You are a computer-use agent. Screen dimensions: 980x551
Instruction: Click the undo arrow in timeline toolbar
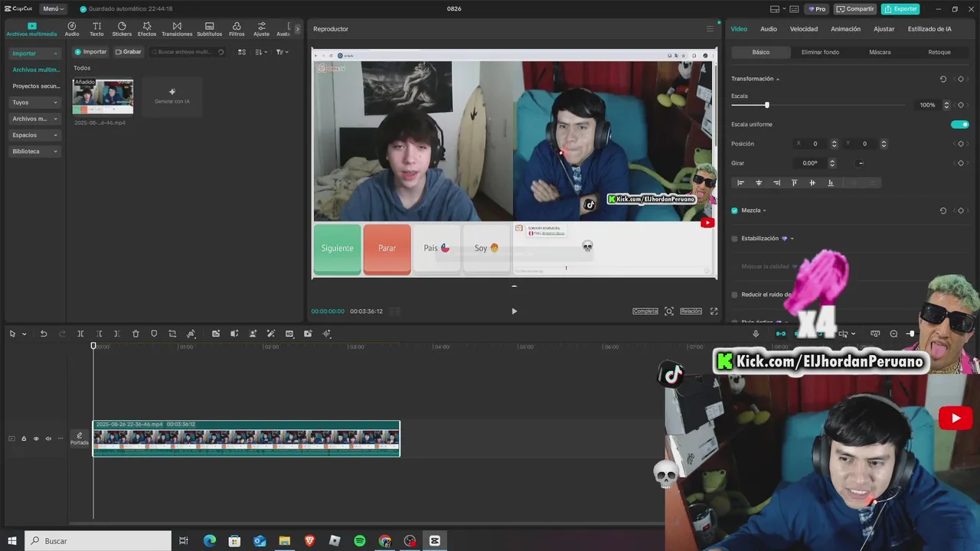(44, 334)
